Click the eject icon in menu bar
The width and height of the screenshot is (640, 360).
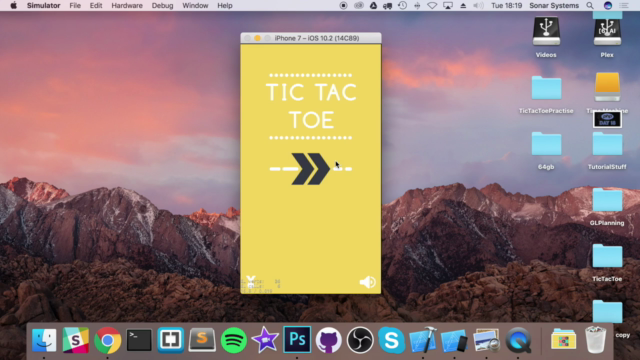click(463, 5)
